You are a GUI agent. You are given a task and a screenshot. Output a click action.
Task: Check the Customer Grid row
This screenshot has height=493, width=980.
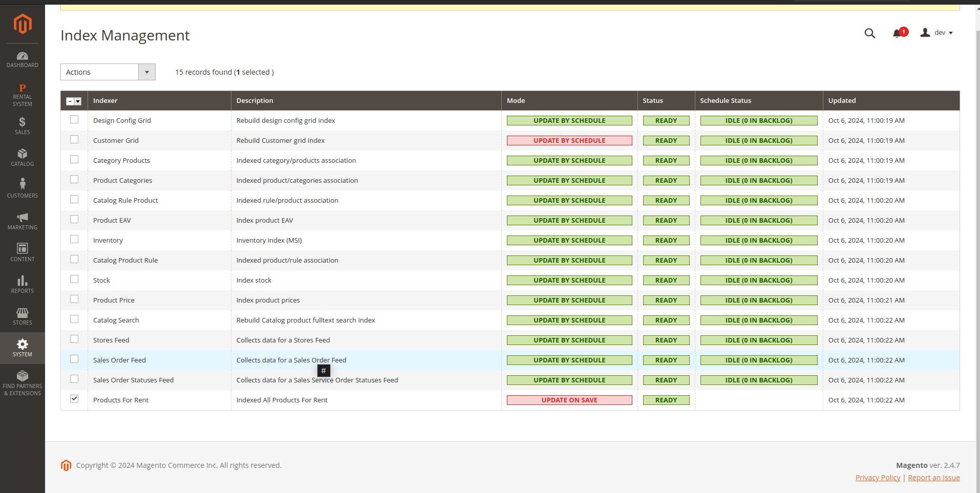point(74,139)
